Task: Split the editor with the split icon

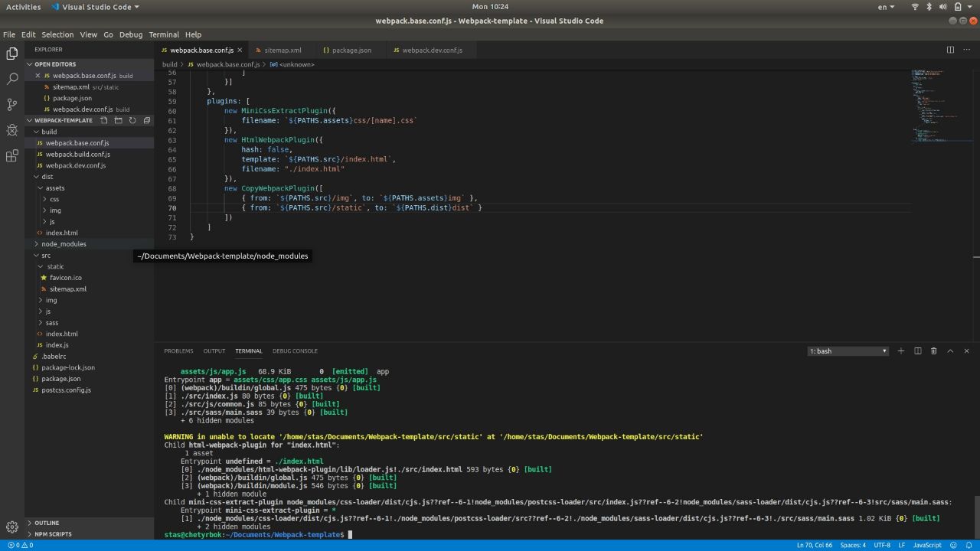Action: (950, 50)
